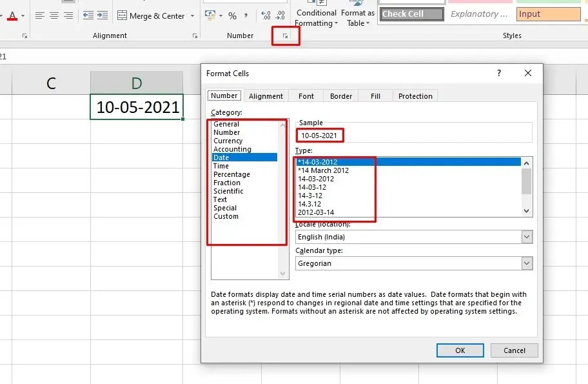
Task: Select cell containing 10-05-2021
Action: [137, 107]
